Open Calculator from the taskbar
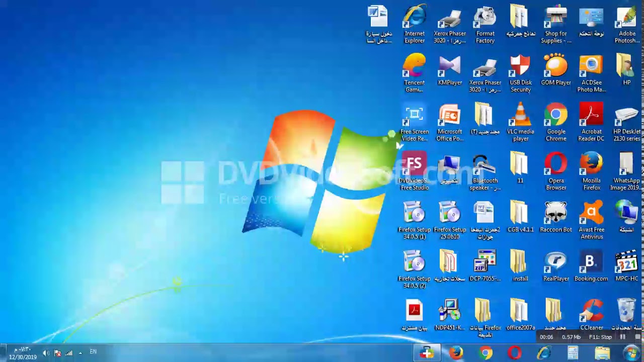 pyautogui.click(x=573, y=353)
